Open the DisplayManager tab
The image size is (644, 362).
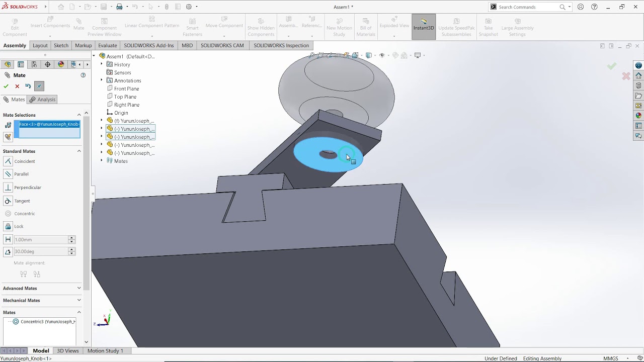(x=61, y=64)
